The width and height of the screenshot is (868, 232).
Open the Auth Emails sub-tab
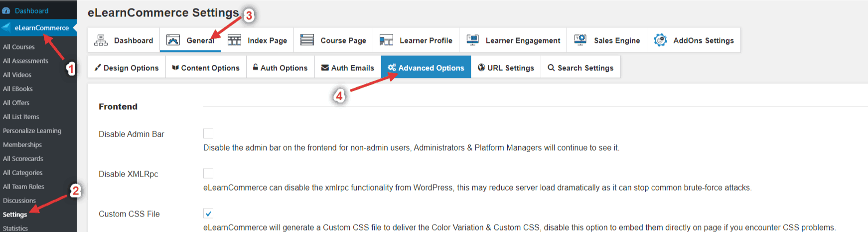click(348, 68)
